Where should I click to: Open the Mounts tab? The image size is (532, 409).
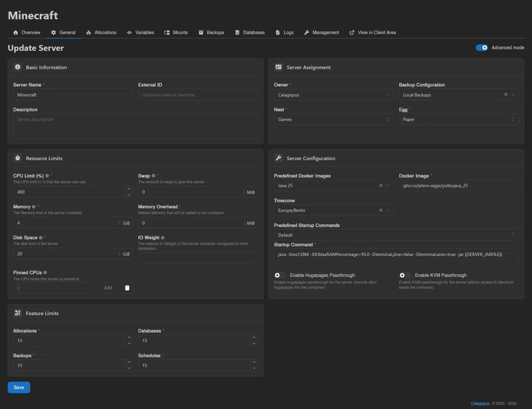[x=176, y=32]
